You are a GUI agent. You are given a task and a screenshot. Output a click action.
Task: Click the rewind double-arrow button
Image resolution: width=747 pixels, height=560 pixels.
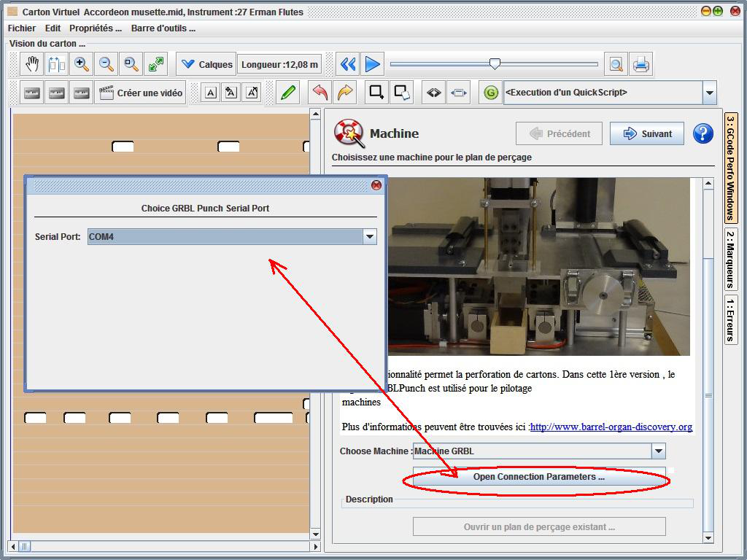[348, 64]
